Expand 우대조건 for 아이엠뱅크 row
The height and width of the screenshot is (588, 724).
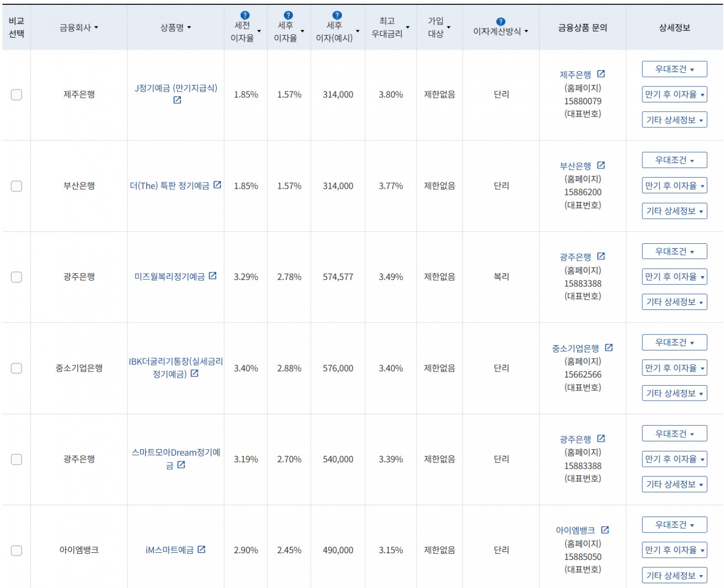pos(674,524)
